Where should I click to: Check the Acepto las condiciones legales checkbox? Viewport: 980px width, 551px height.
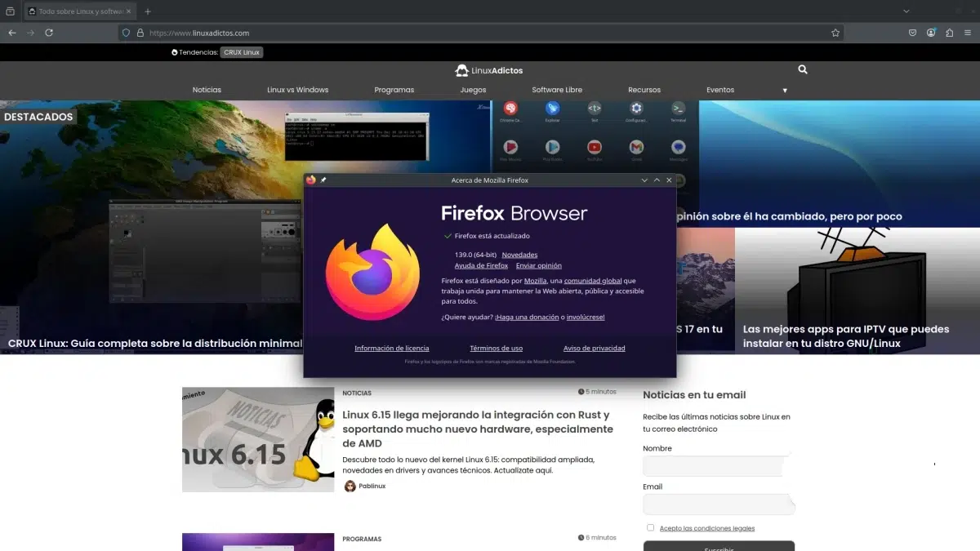pos(650,527)
